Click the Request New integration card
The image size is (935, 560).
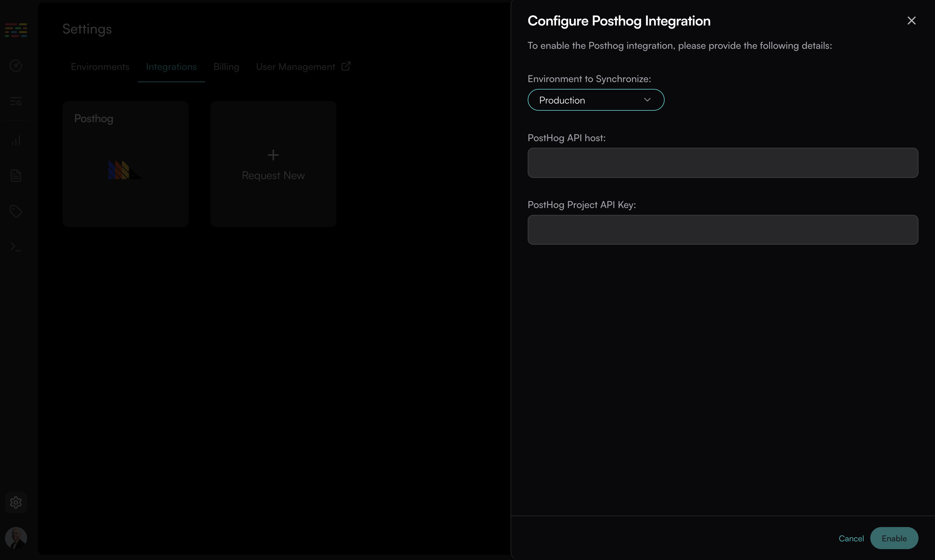point(273,164)
